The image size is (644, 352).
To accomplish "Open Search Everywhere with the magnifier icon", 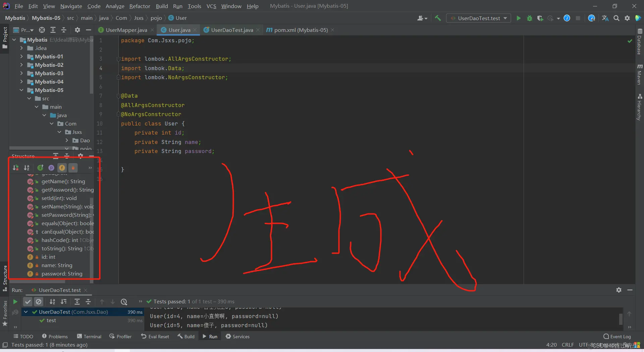I will click(x=616, y=18).
